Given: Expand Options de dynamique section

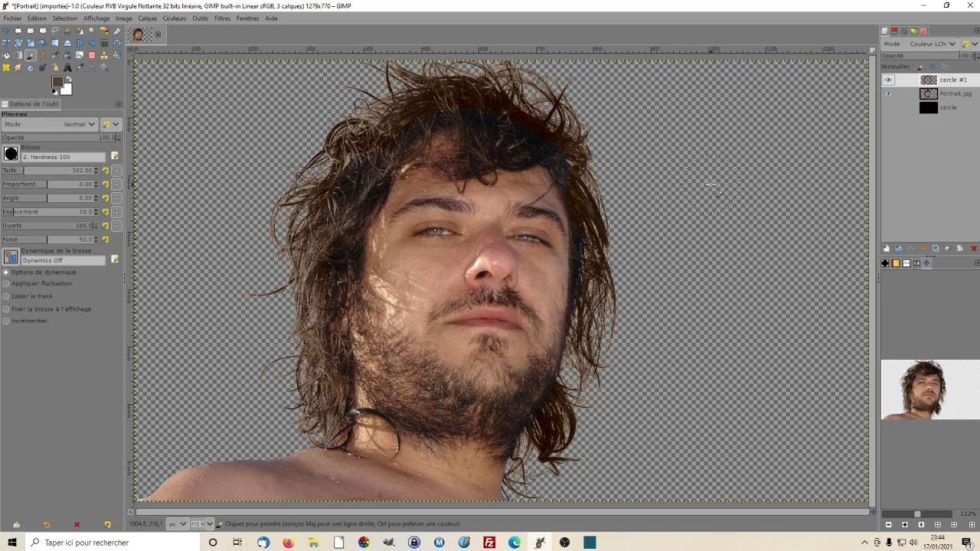Looking at the screenshot, I should click(x=6, y=272).
